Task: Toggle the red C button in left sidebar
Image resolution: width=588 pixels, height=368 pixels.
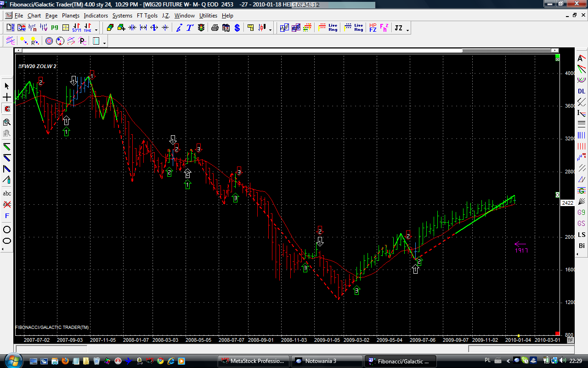Action: (x=7, y=109)
